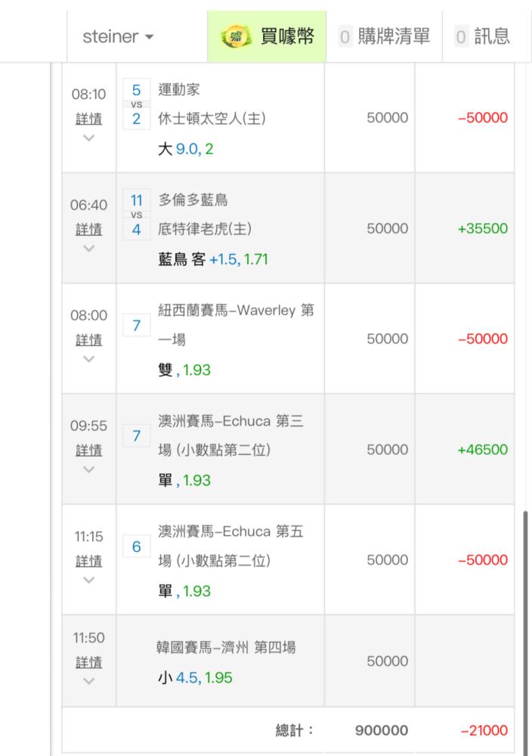Click score box 5 vs 2 Astros game
Viewport: 532px width, 756px height.
pos(136,104)
